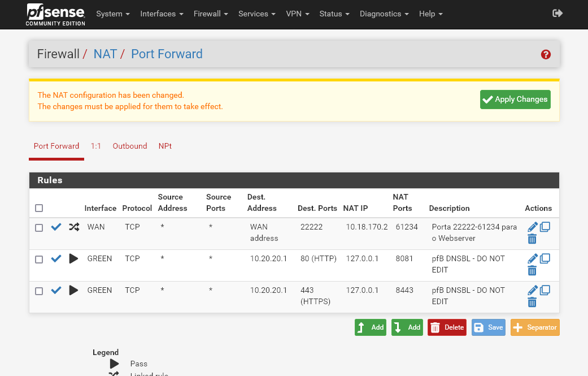Open the 1:1 NAT tab
This screenshot has height=376, width=588.
pos(96,146)
